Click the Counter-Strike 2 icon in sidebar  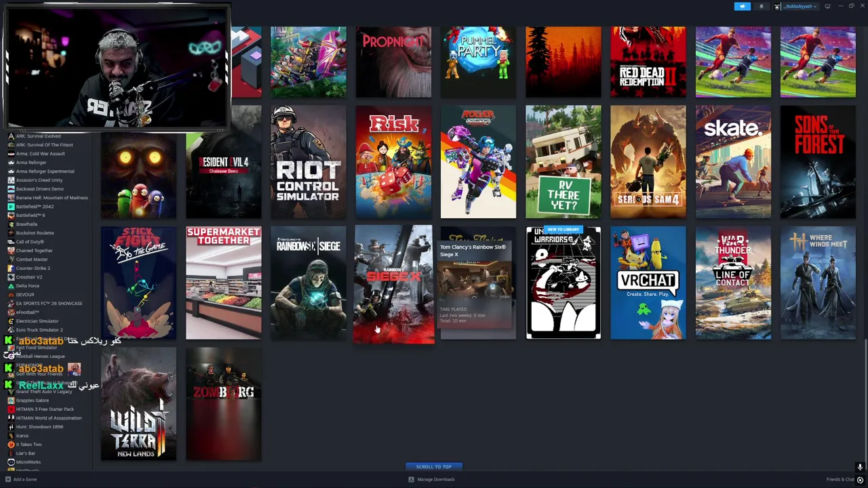coord(11,268)
